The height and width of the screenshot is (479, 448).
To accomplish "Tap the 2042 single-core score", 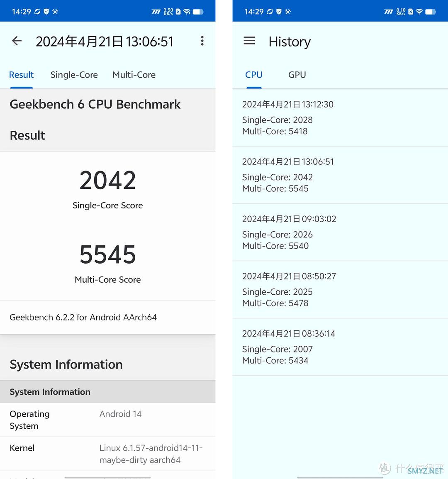I will [108, 180].
